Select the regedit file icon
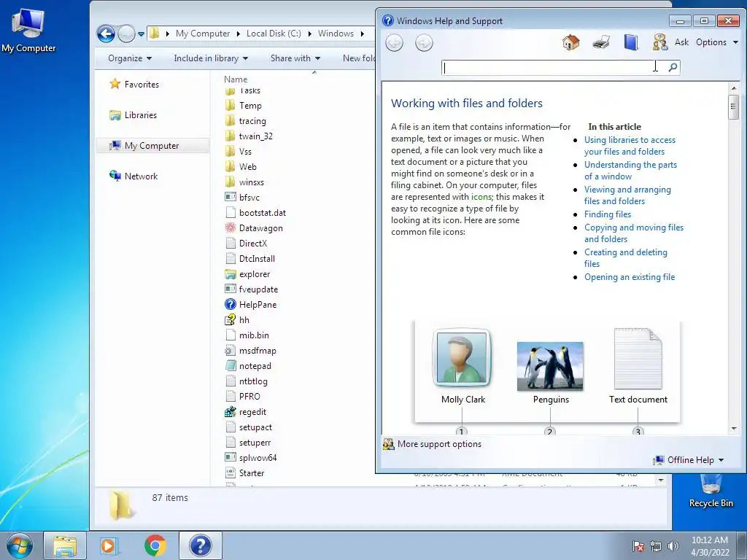The image size is (747, 560). 230,412
